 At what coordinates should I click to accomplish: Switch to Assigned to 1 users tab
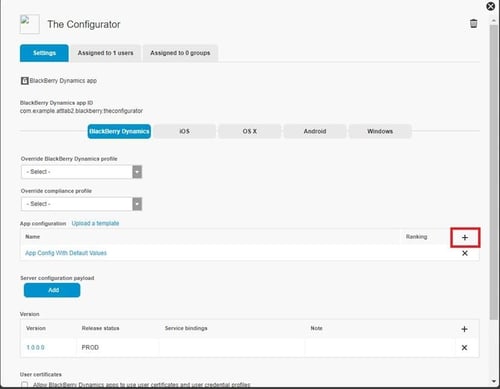point(106,53)
